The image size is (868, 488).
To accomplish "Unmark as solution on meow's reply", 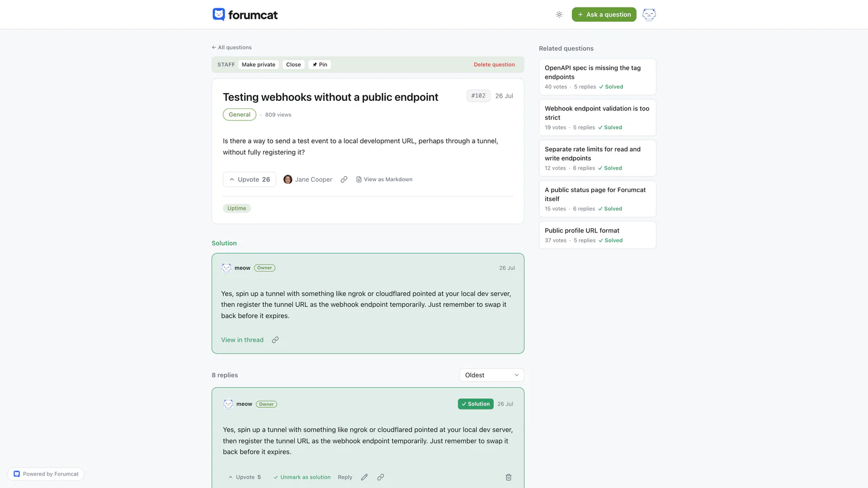I will pyautogui.click(x=302, y=477).
